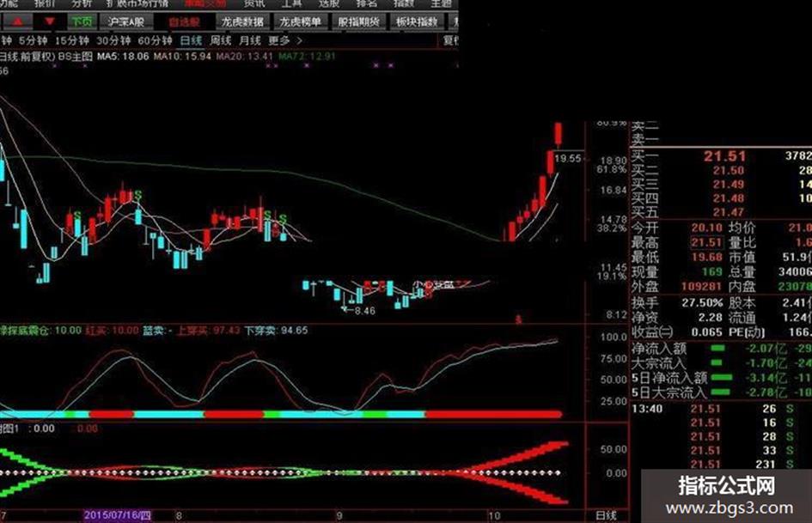Select the 股指期货 tab
812x523 pixels.
(359, 21)
